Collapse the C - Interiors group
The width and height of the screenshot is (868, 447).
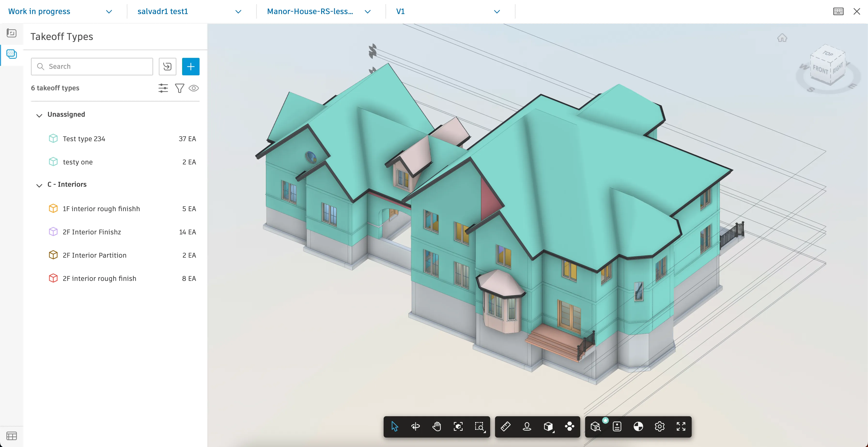click(x=39, y=185)
